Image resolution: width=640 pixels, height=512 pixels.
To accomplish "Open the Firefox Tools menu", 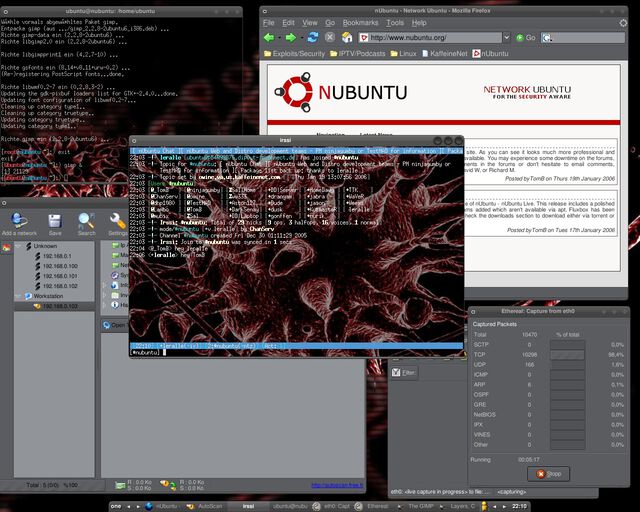I will (395, 23).
